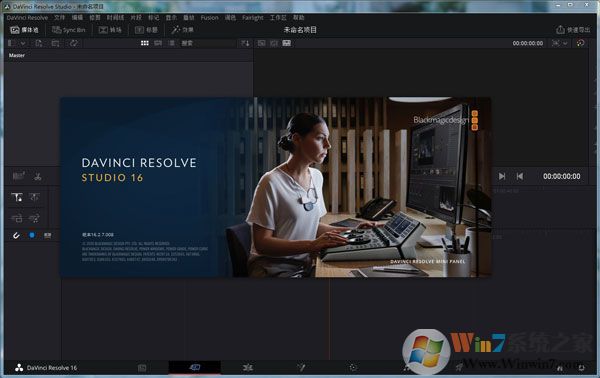
Task: Click the import media file icon
Action: 39,43
